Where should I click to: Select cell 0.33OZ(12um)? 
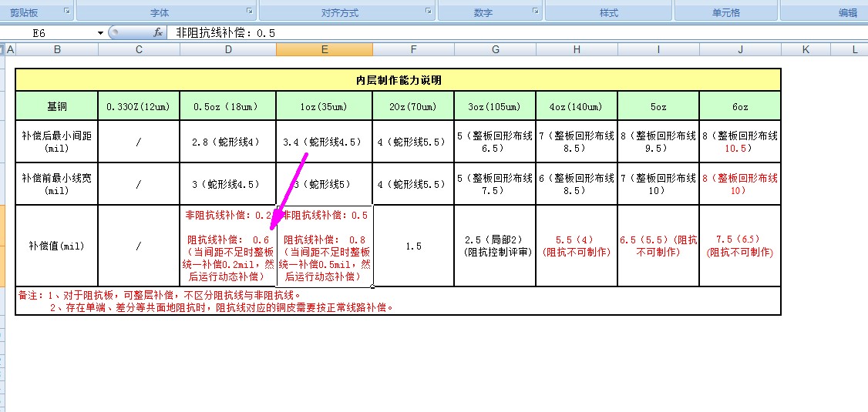click(139, 106)
